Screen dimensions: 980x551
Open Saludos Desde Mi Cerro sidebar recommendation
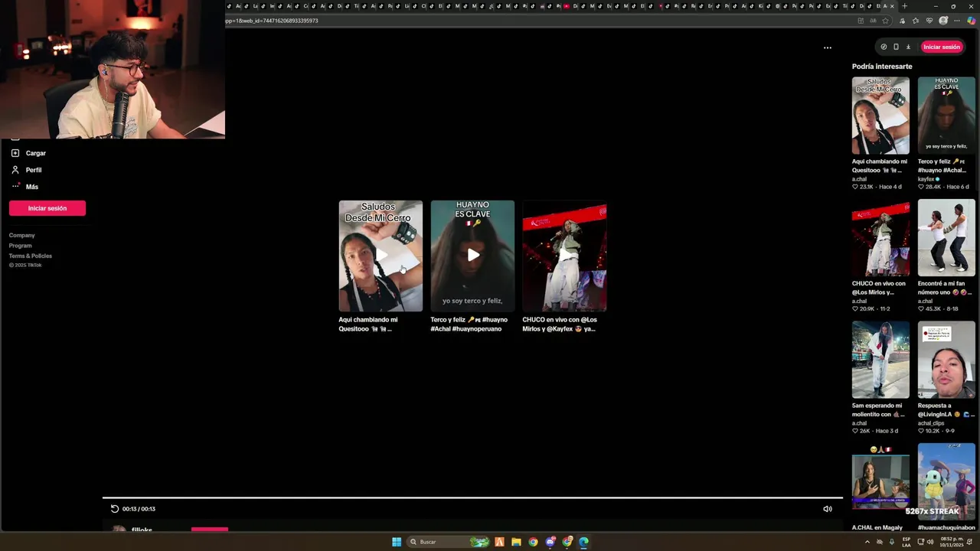click(x=880, y=116)
